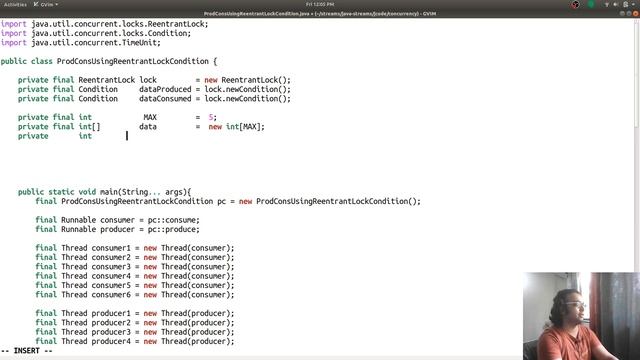Place cursor on 'import java.util.concurrent.TimeUnit;' line
640x360 pixels.
click(x=81, y=43)
